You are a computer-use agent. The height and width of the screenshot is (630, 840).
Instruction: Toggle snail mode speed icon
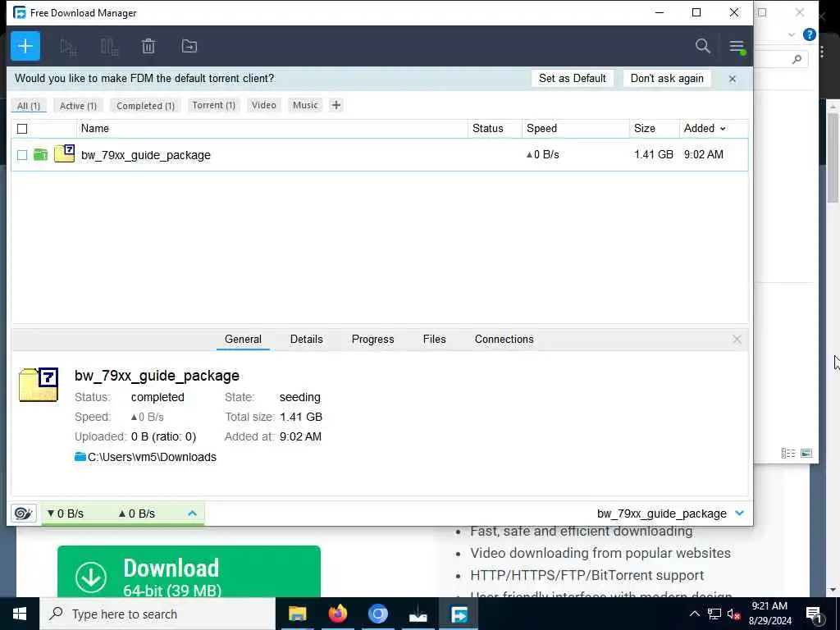[x=23, y=514]
